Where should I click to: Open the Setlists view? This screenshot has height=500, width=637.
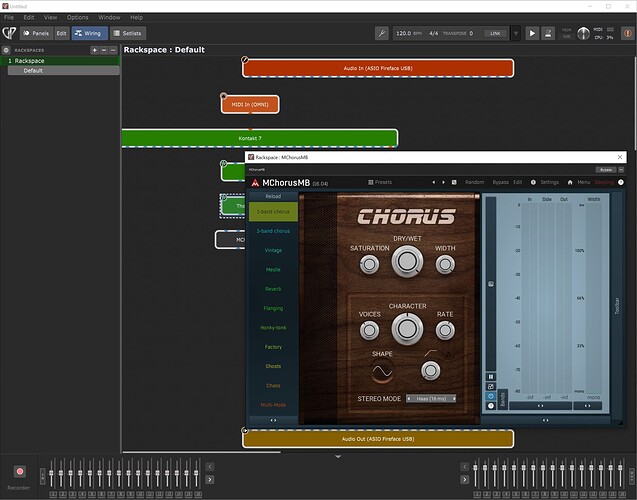pyautogui.click(x=128, y=33)
